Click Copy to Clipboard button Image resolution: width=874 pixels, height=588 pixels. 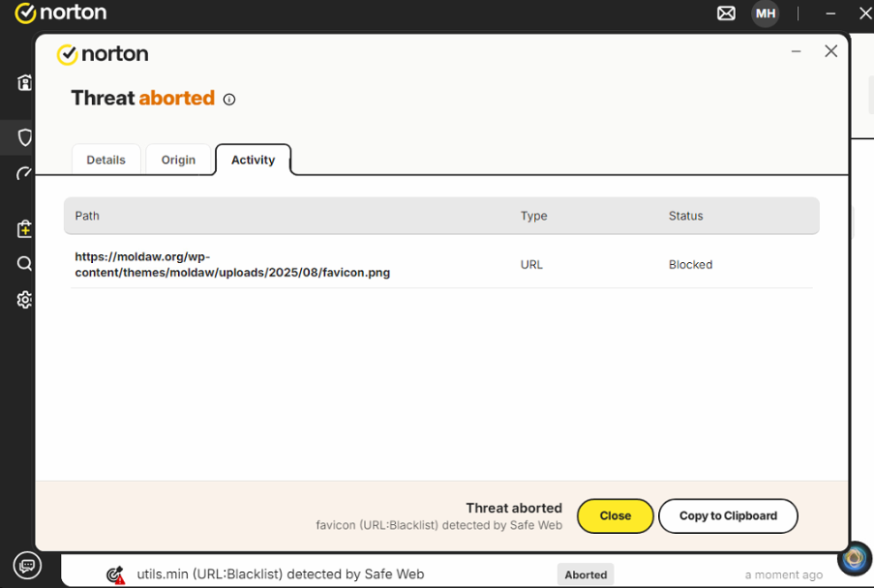(x=728, y=515)
